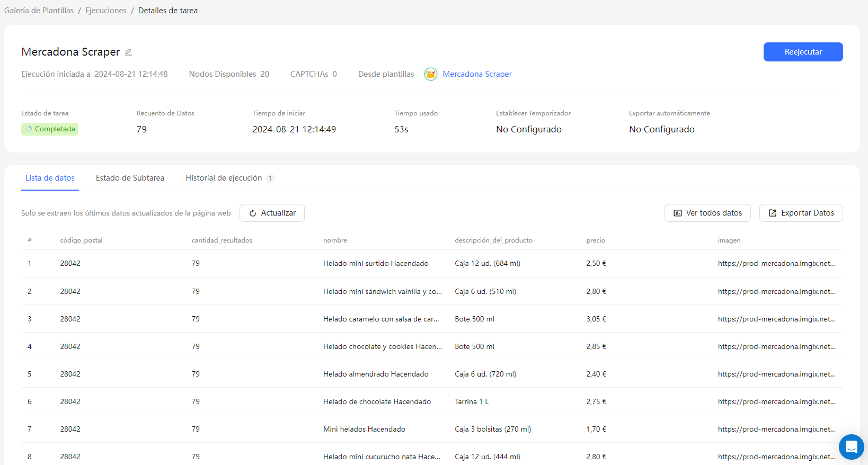Click price 3,05 € cell
Image resolution: width=868 pixels, height=465 pixels.
pyautogui.click(x=596, y=319)
